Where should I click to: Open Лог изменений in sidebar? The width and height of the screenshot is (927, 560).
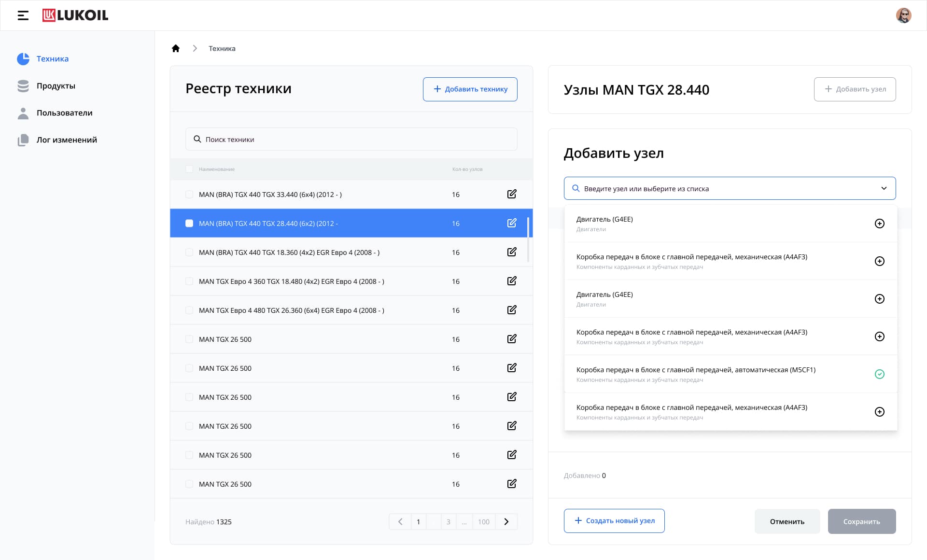(57, 140)
